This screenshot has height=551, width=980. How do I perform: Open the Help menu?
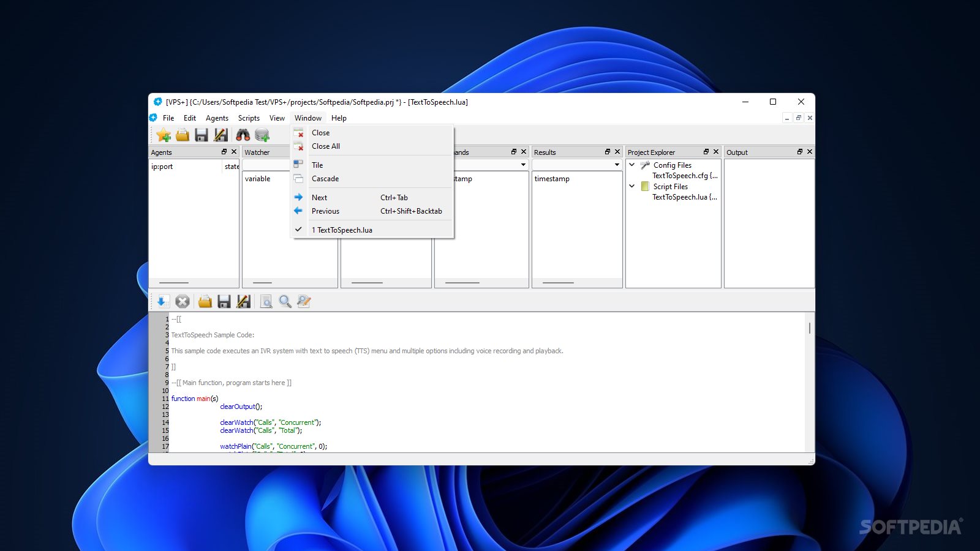pyautogui.click(x=339, y=118)
